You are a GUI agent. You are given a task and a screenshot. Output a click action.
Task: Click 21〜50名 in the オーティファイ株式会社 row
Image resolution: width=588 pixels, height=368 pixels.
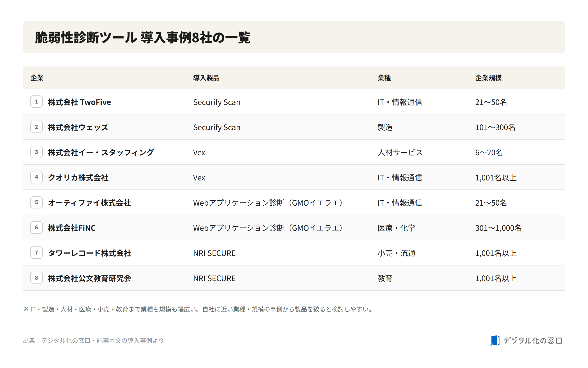click(x=491, y=203)
